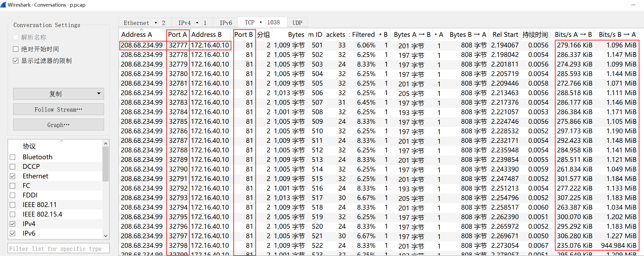This screenshot has width=644, height=256.
Task: Enable the 绝对开始时间 checkbox
Action: coord(16,49)
